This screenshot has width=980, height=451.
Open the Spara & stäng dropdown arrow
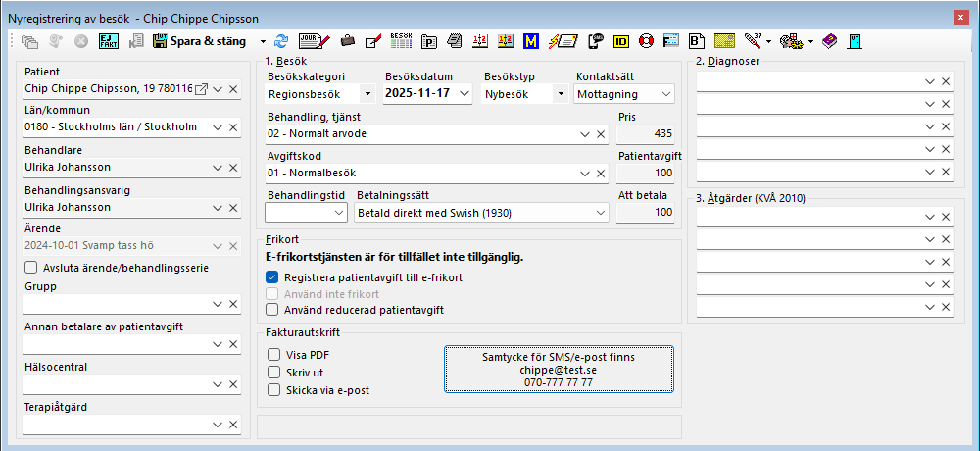click(263, 41)
